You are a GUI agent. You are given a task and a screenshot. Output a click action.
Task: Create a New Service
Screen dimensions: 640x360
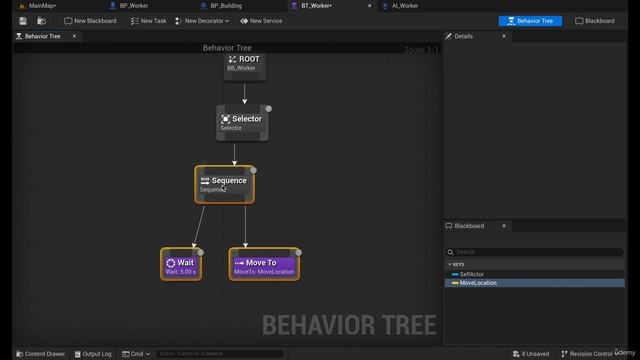coord(261,21)
